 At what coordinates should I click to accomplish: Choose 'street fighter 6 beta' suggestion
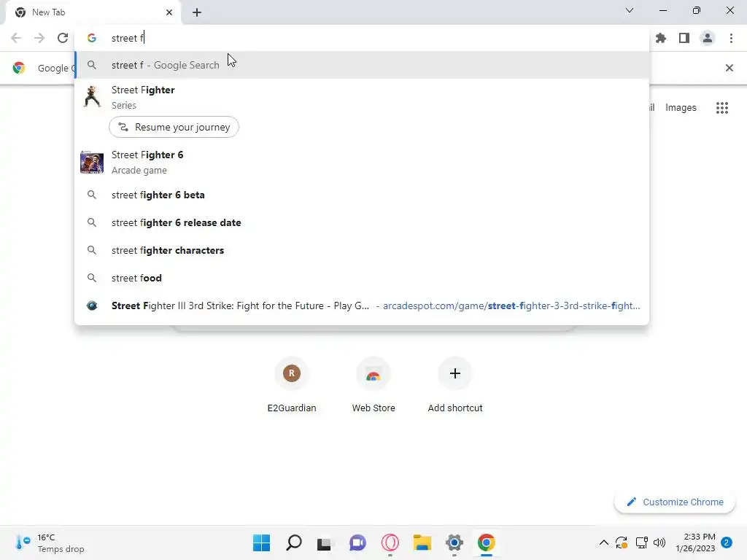coord(362,195)
